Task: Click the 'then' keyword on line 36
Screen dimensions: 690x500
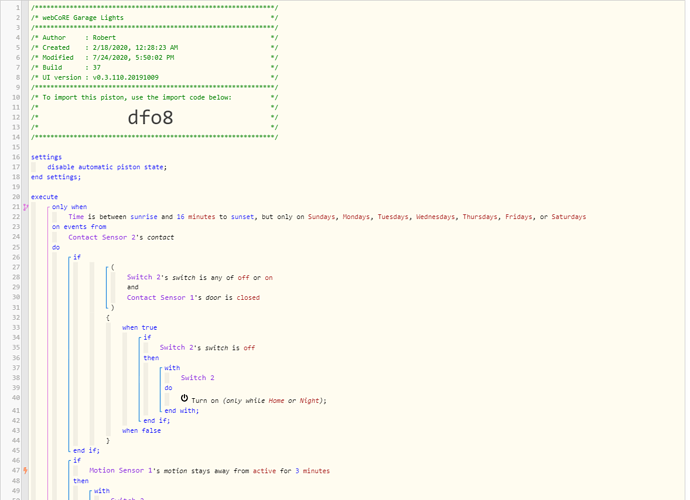Action: 151,358
